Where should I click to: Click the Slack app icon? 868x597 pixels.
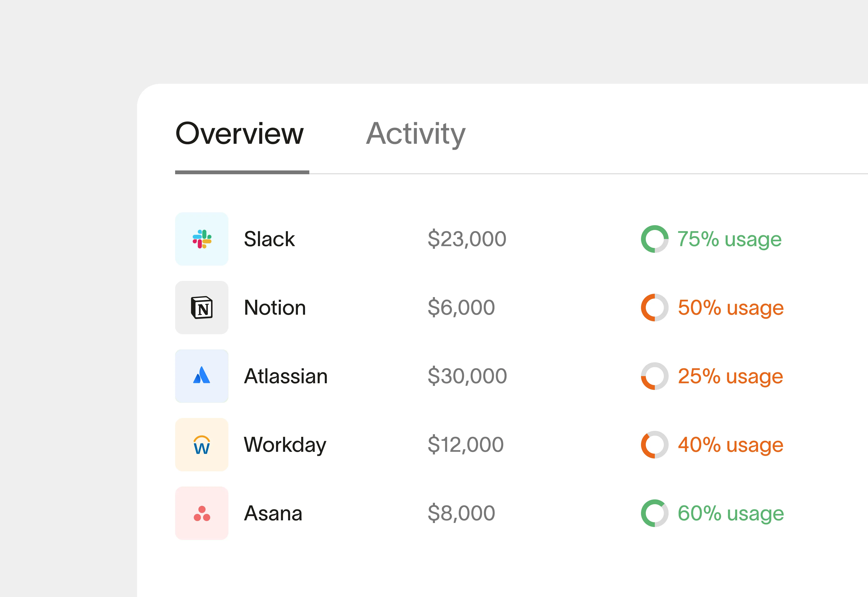pyautogui.click(x=202, y=239)
